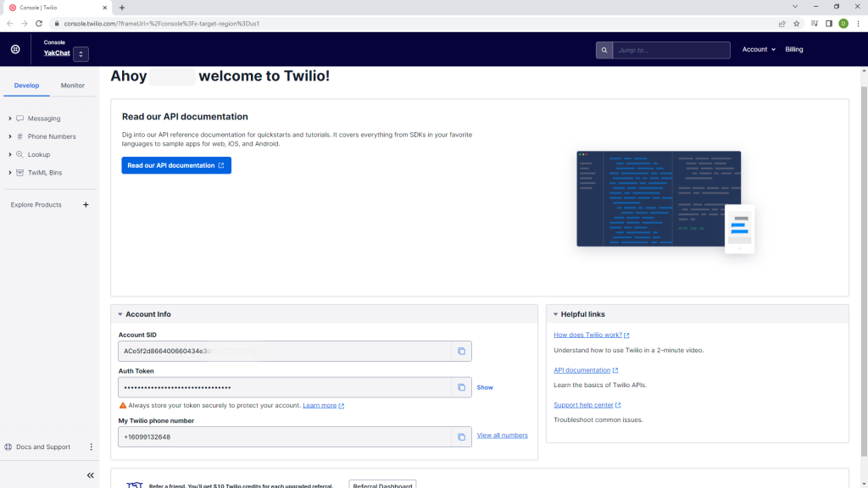868x488 pixels.
Task: Click the Jump to search field
Action: pyautogui.click(x=670, y=50)
